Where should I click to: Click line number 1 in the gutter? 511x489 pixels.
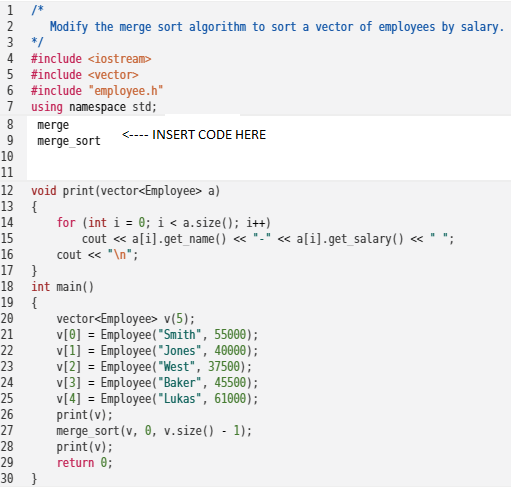tap(10, 10)
